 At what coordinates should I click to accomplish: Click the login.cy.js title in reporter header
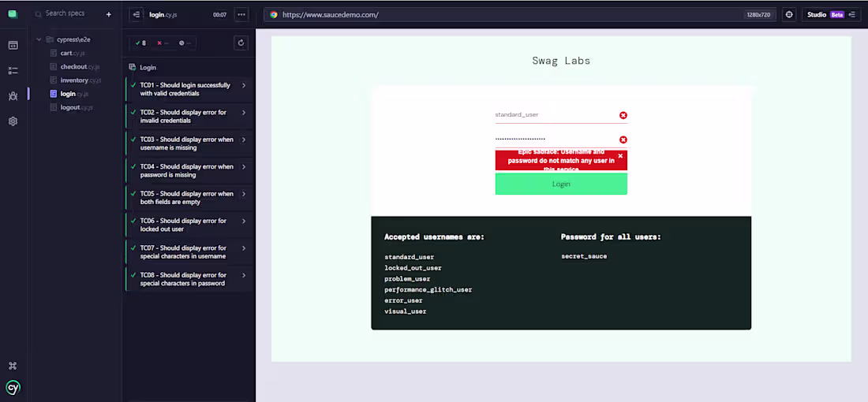[x=163, y=15]
